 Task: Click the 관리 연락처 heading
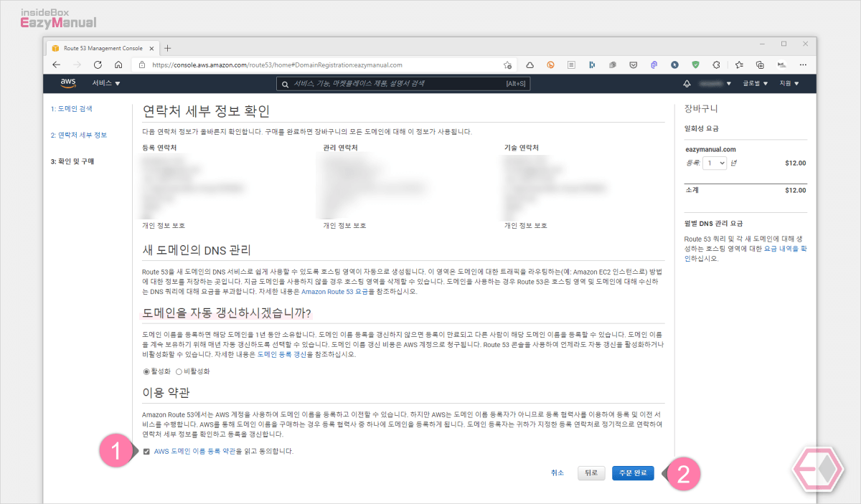tap(341, 148)
